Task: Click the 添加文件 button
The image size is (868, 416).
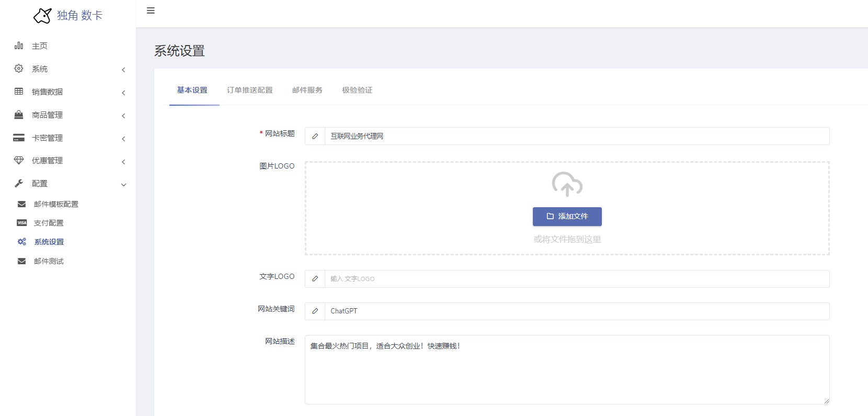Action: (x=567, y=217)
